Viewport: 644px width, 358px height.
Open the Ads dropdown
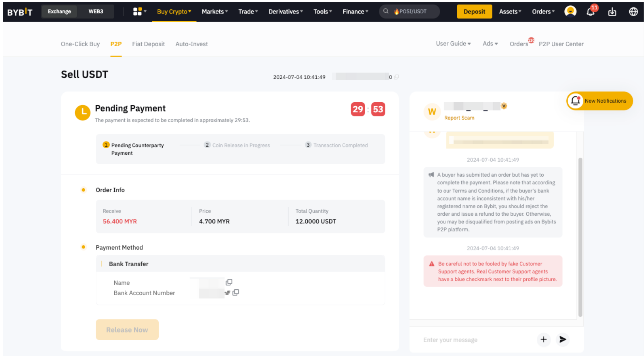(x=490, y=44)
